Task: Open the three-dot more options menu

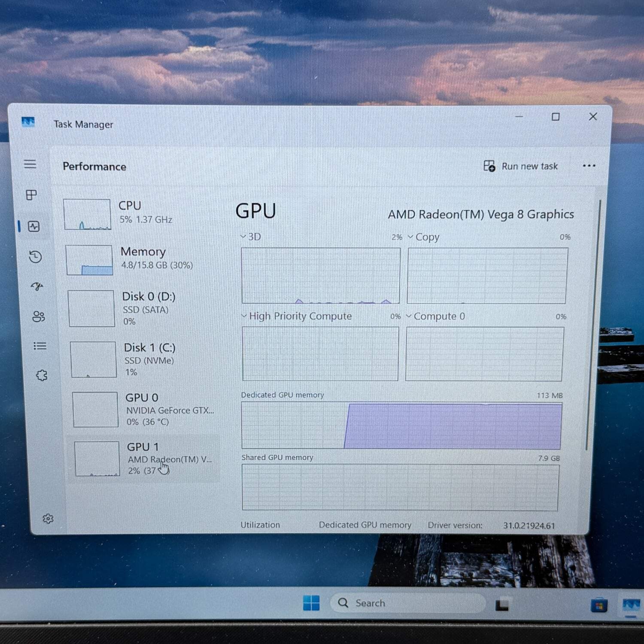Action: coord(589,166)
